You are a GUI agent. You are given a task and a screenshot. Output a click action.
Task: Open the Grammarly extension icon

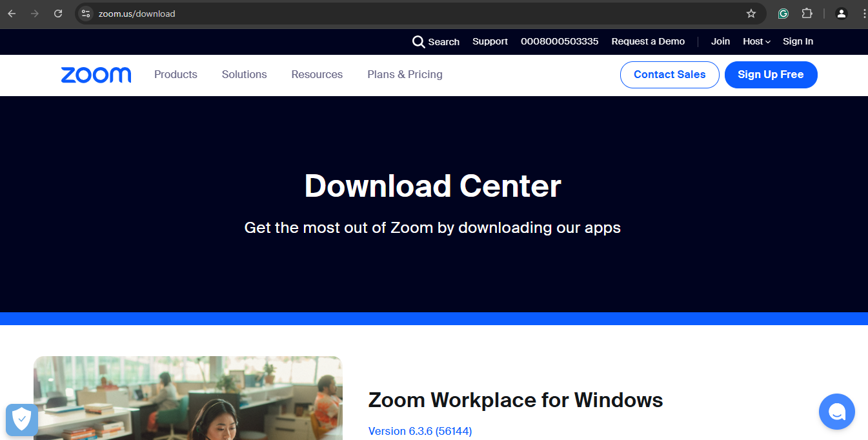pos(783,14)
